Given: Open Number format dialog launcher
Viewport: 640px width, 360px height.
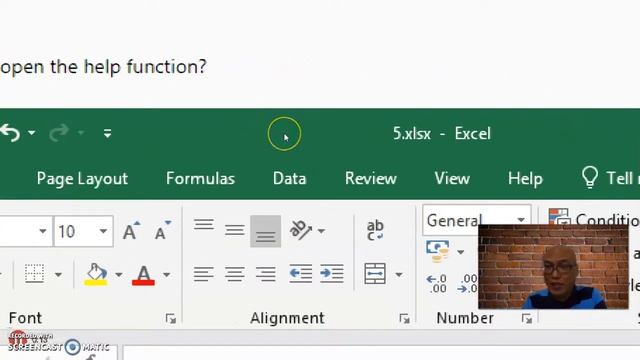Looking at the screenshot, I should (x=527, y=318).
